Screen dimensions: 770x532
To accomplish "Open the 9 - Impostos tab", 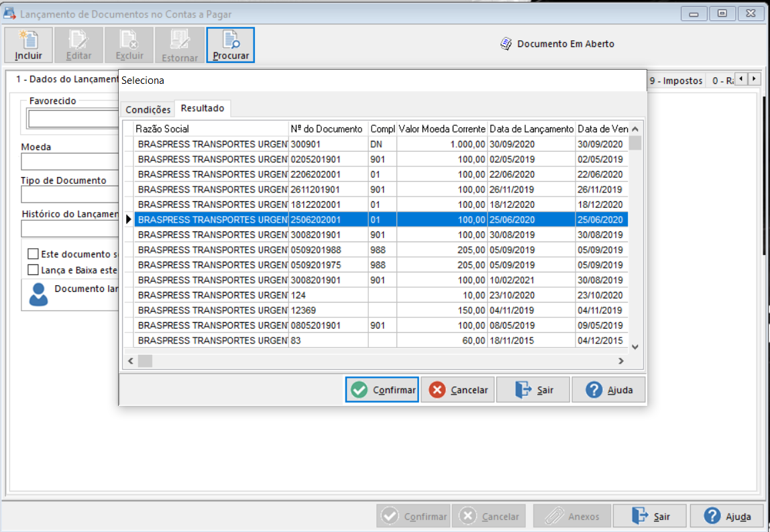I will [676, 81].
